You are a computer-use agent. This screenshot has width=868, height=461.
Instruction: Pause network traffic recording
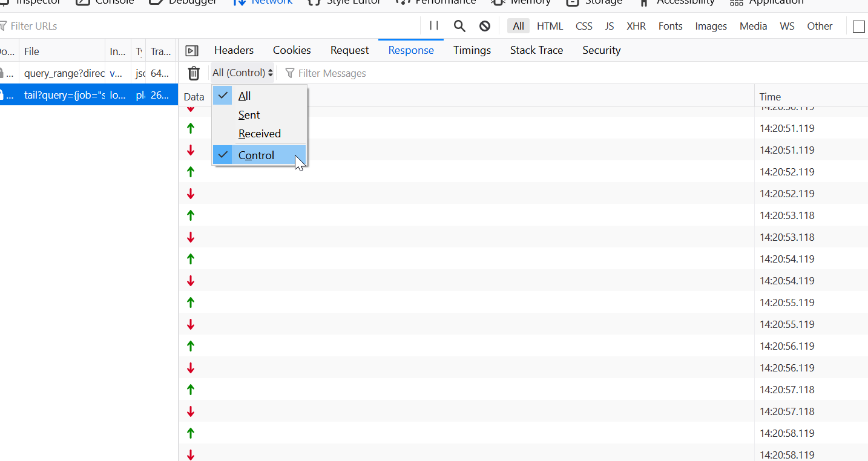point(433,25)
